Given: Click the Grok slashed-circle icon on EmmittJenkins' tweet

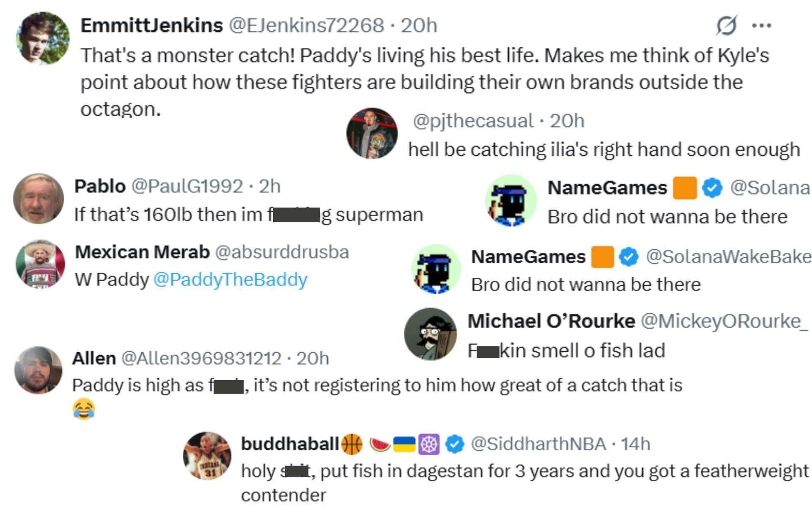Looking at the screenshot, I should pyautogui.click(x=727, y=25).
